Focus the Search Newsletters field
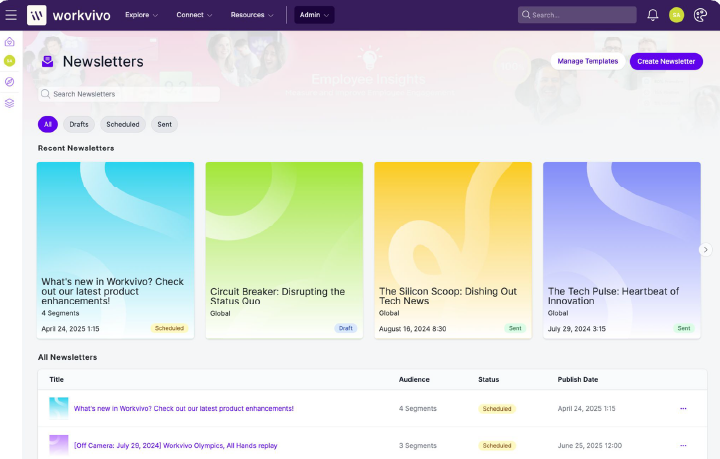This screenshot has height=459, width=720. click(130, 94)
